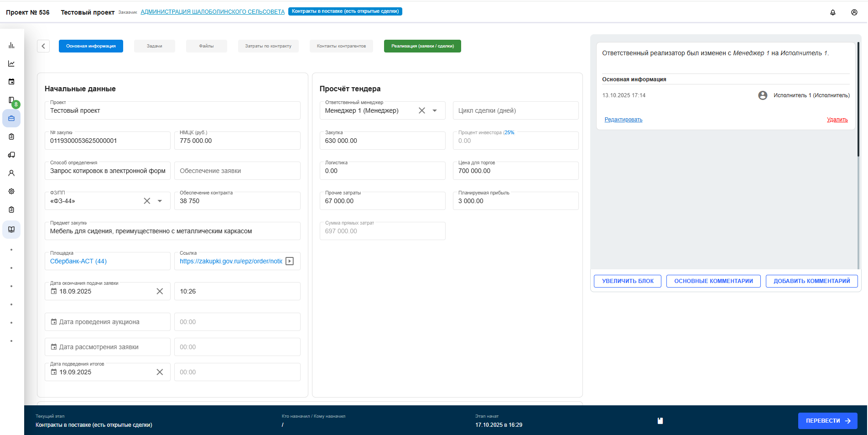
Task: Open the user account icon
Action: point(854,12)
